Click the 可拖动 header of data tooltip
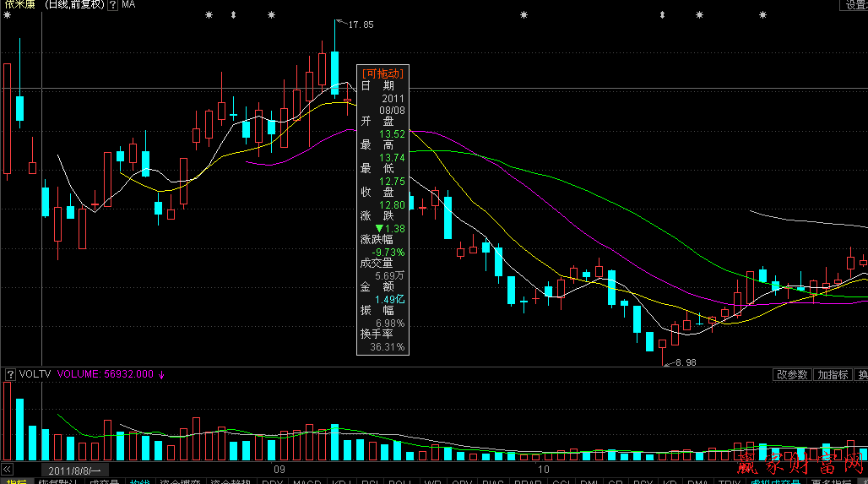 coord(382,73)
